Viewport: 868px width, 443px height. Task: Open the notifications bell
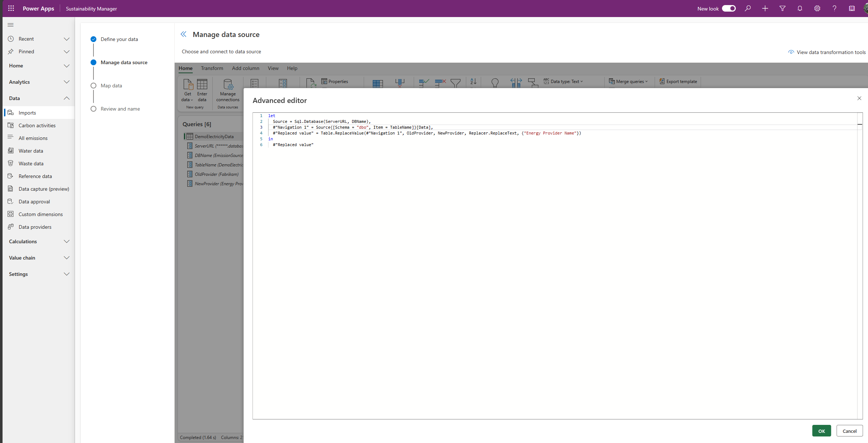pyautogui.click(x=800, y=8)
